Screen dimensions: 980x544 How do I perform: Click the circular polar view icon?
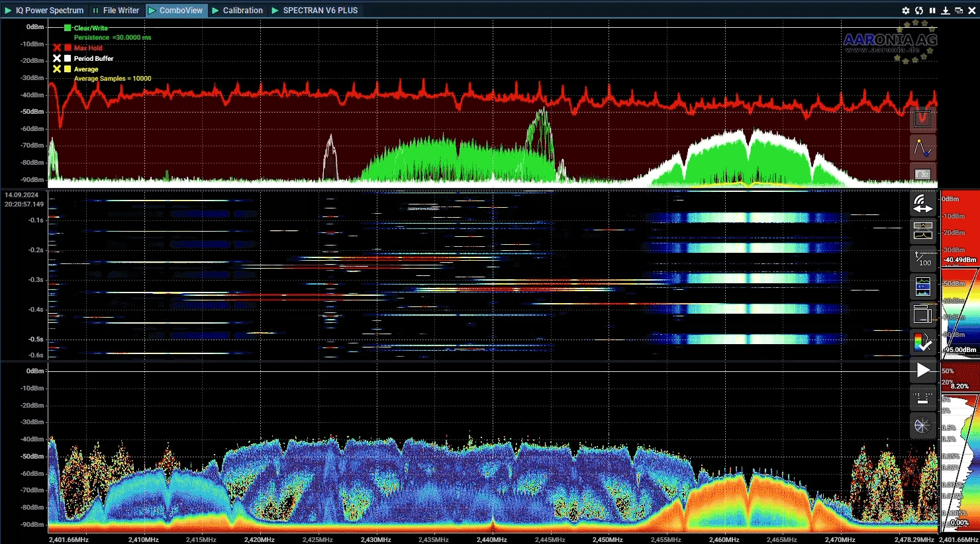922,426
